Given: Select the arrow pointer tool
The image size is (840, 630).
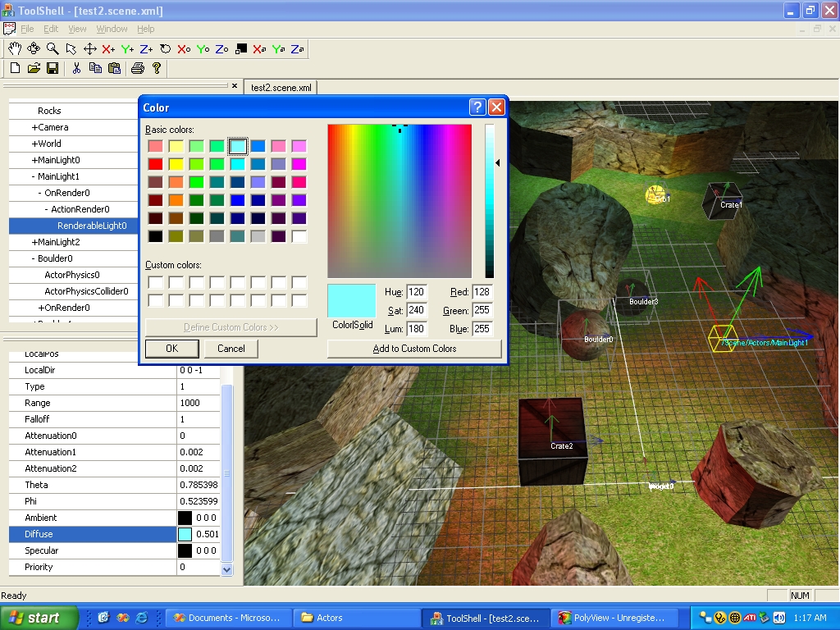Looking at the screenshot, I should tap(71, 49).
